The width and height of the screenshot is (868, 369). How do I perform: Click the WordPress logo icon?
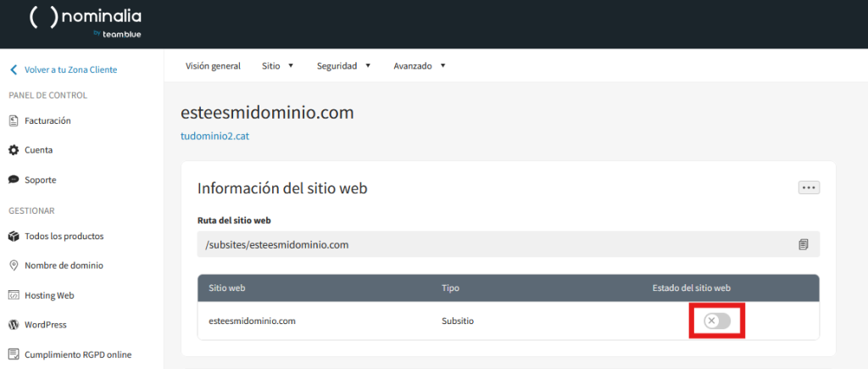coord(14,325)
